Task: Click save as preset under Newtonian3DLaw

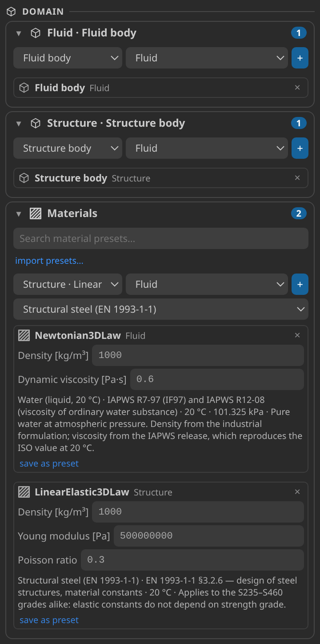Action: 49,463
